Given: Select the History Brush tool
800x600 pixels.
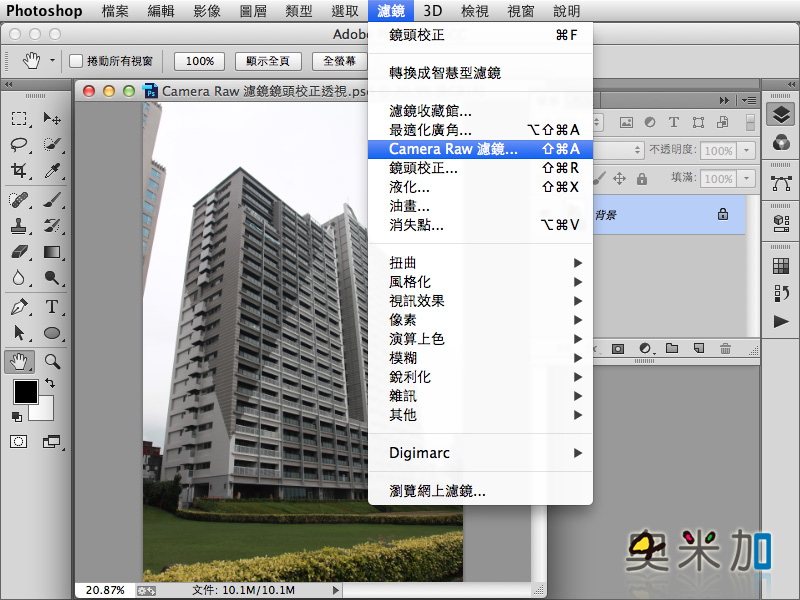Looking at the screenshot, I should click(52, 226).
